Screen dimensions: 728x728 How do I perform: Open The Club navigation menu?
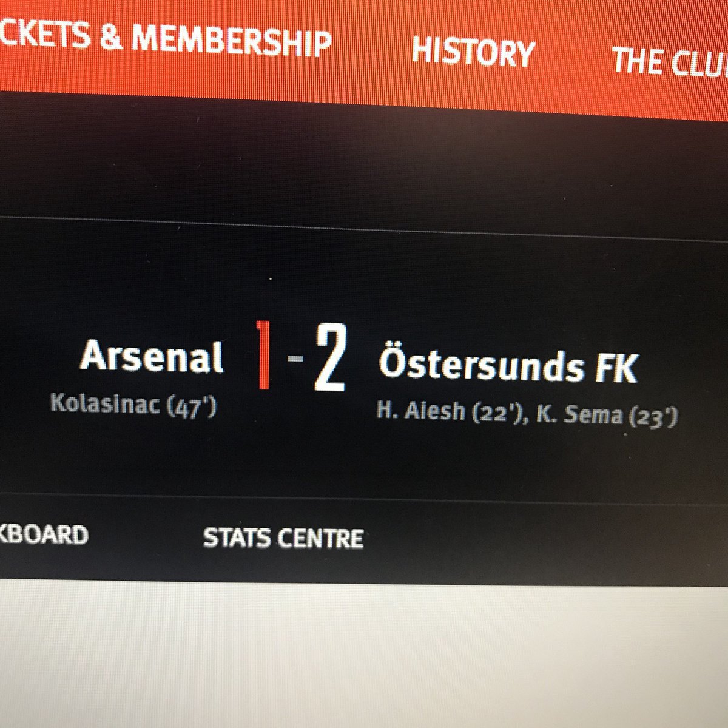tap(669, 61)
